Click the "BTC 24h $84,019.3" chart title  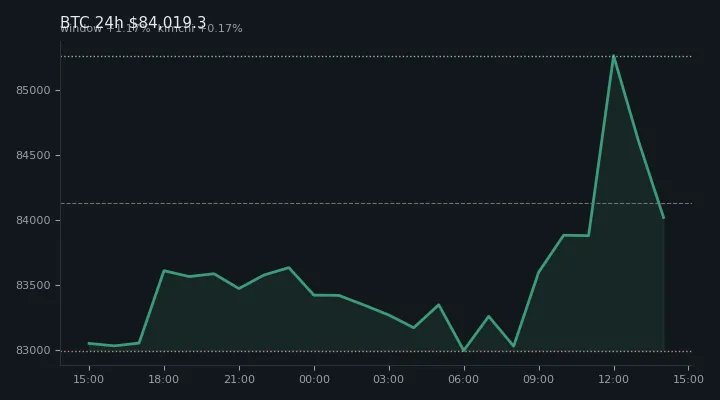(x=133, y=22)
